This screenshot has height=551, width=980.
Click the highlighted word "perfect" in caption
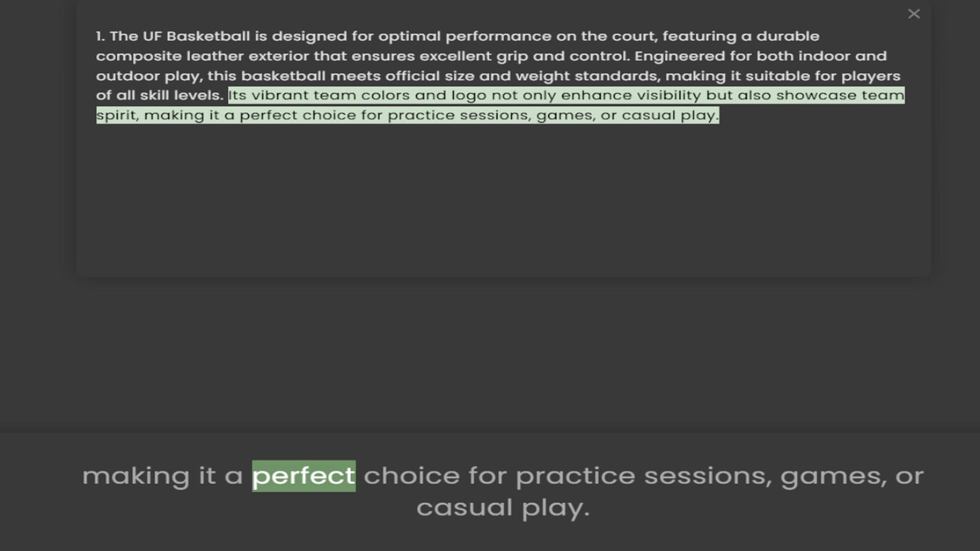point(304,476)
